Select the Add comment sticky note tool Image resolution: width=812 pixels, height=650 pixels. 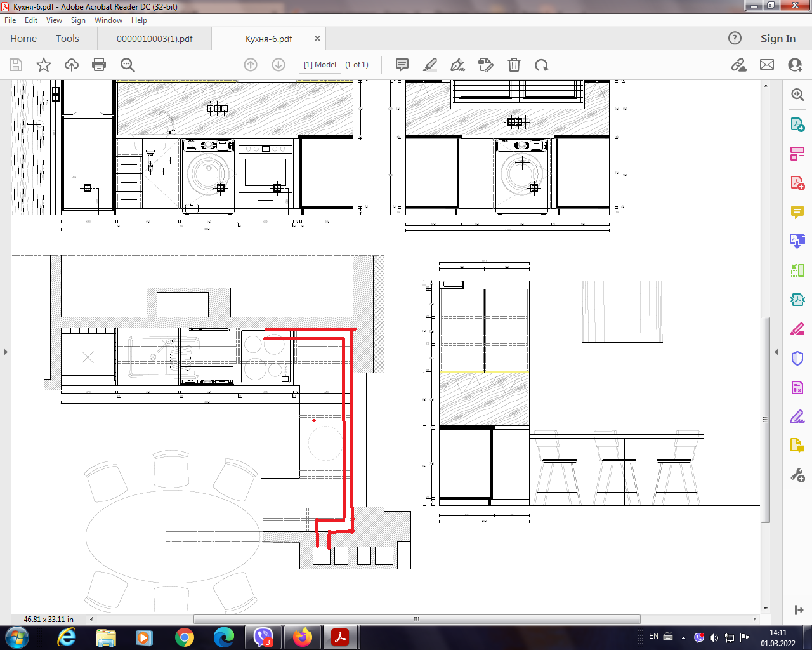pos(402,65)
